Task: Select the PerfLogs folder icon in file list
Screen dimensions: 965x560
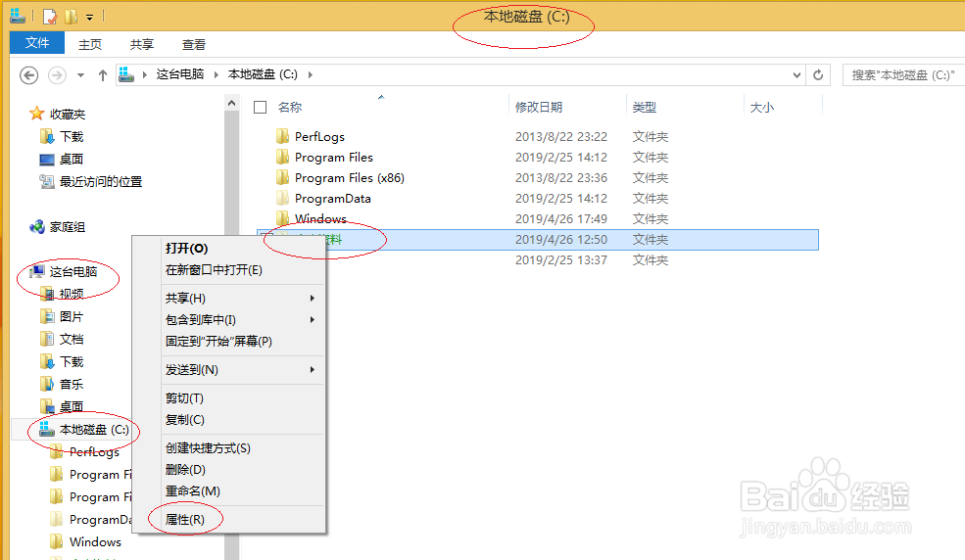Action: 282,136
